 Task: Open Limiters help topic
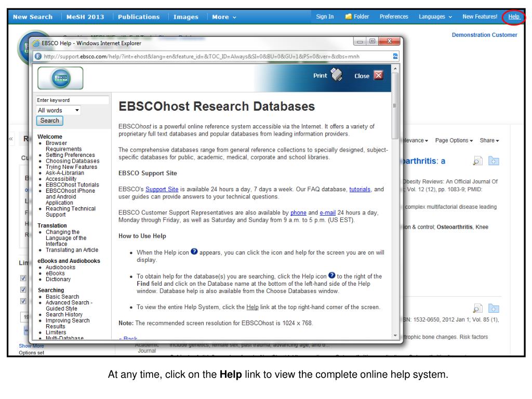click(x=56, y=332)
